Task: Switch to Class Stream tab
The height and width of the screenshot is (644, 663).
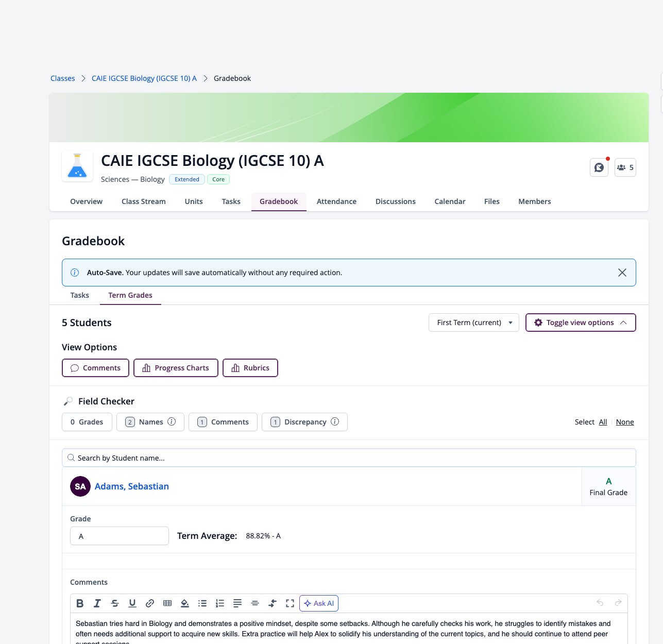Action: click(144, 201)
